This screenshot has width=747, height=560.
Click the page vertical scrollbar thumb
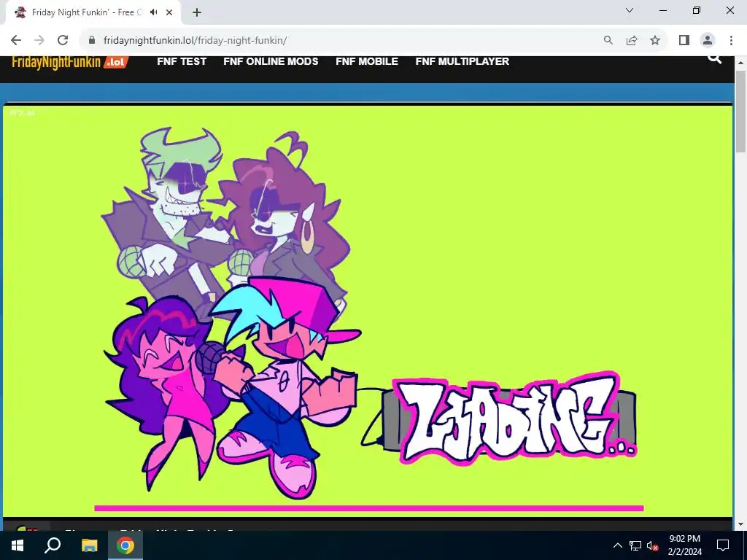(740, 112)
